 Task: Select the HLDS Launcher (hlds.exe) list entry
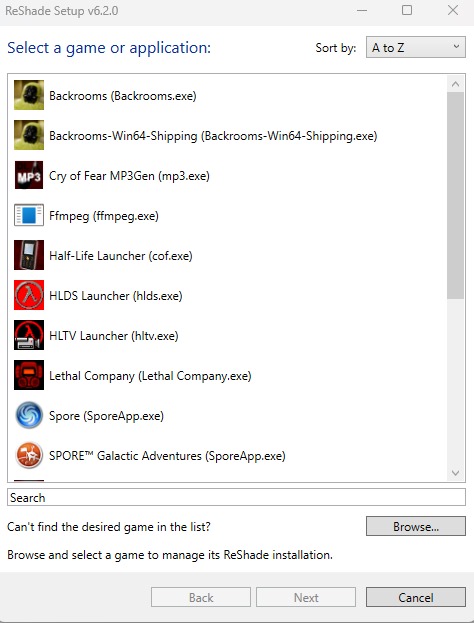coord(227,295)
